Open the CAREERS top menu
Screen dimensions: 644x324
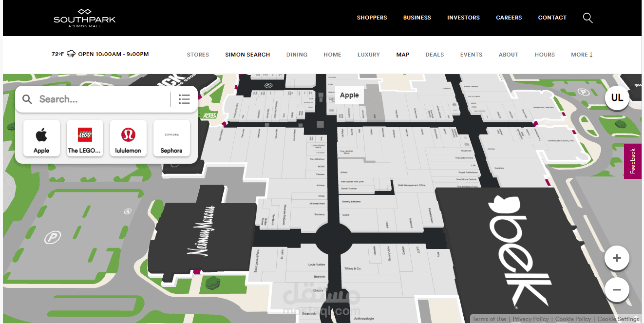(x=509, y=18)
